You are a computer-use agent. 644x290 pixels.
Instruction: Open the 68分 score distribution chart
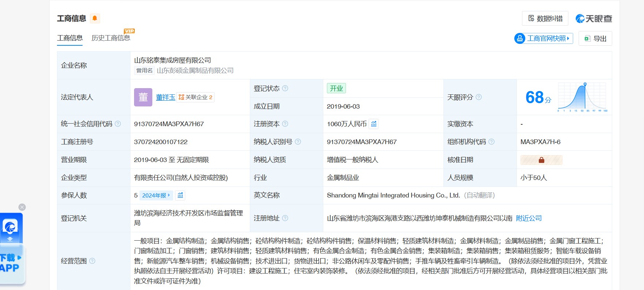[582, 97]
